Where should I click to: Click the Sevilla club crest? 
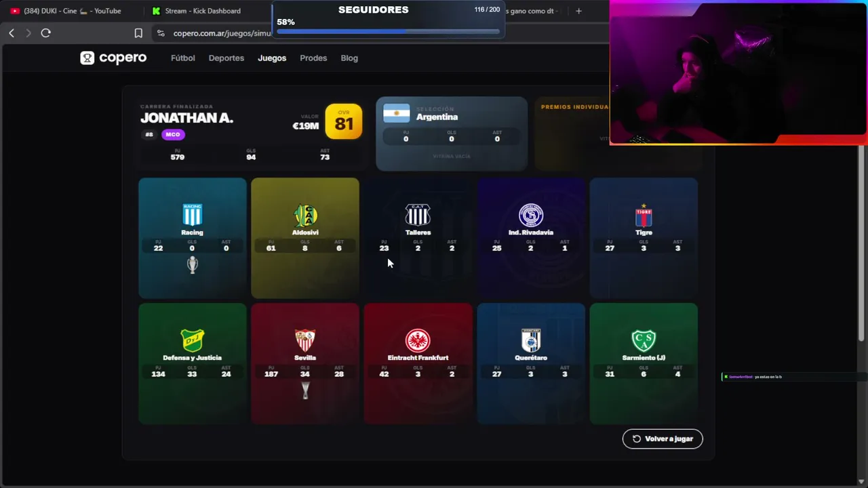coord(305,340)
